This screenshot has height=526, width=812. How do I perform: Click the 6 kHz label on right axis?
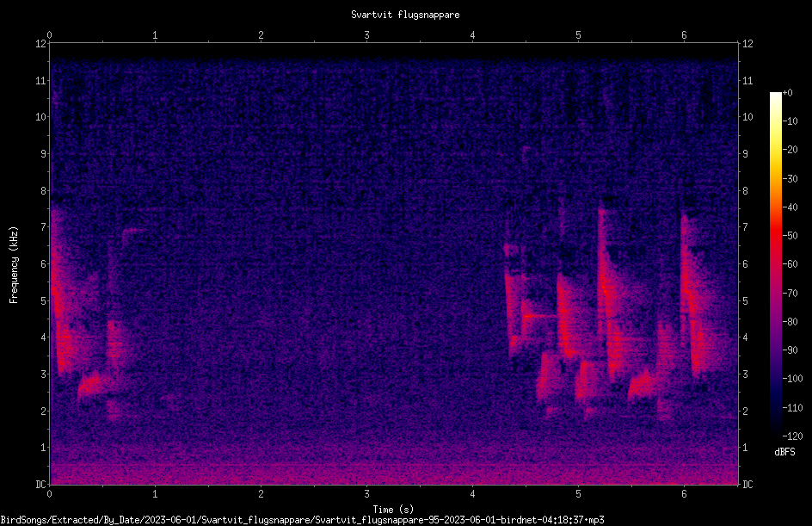(x=745, y=263)
